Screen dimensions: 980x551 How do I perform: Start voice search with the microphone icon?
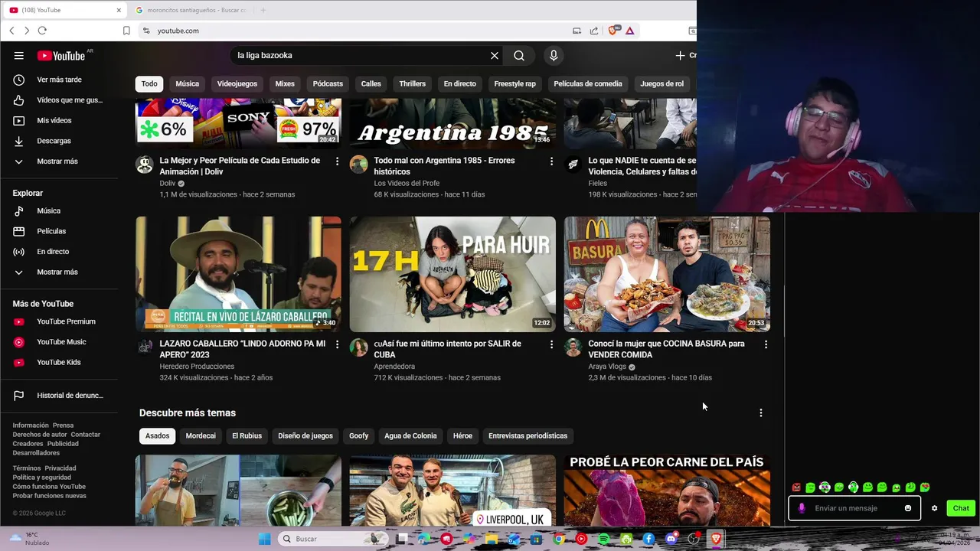click(554, 55)
